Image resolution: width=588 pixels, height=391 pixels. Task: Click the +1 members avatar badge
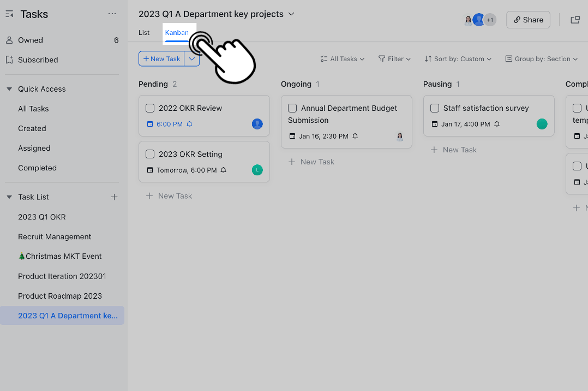click(x=490, y=20)
